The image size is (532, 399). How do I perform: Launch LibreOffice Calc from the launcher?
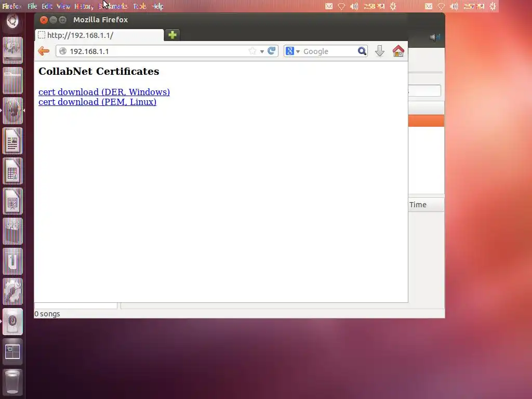point(13,171)
